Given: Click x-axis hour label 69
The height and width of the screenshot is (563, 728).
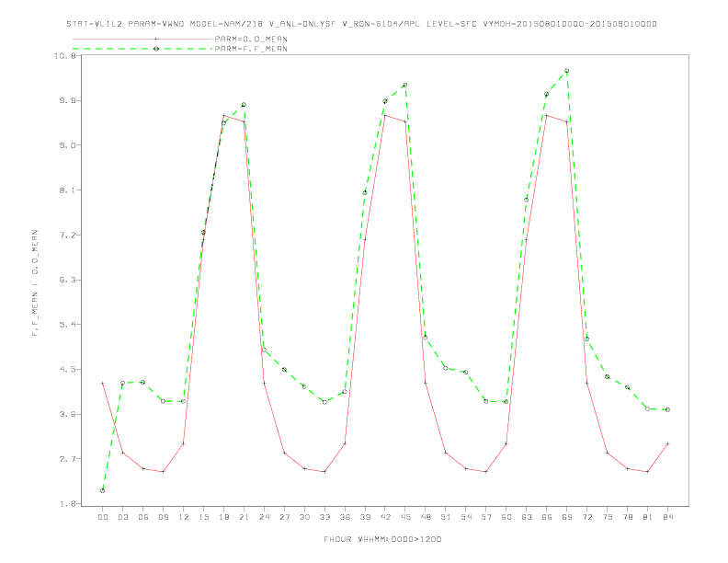Looking at the screenshot, I should coord(567,517).
